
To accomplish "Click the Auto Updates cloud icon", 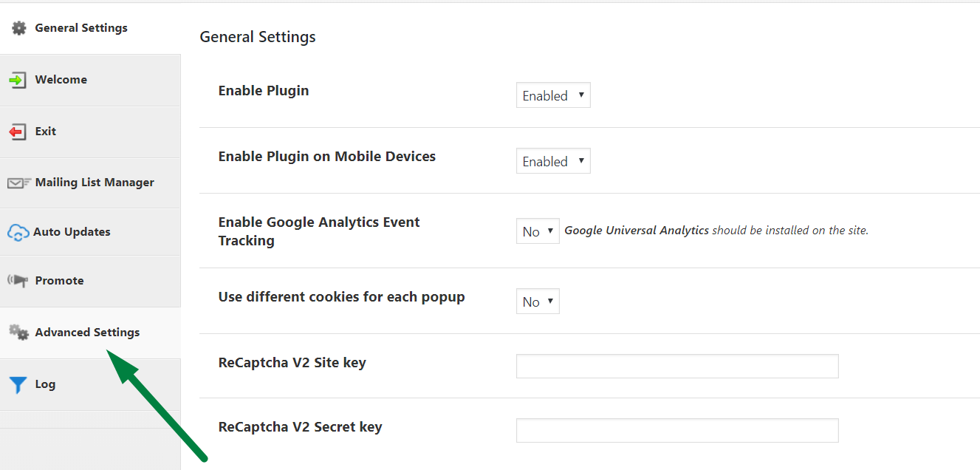I will point(18,233).
